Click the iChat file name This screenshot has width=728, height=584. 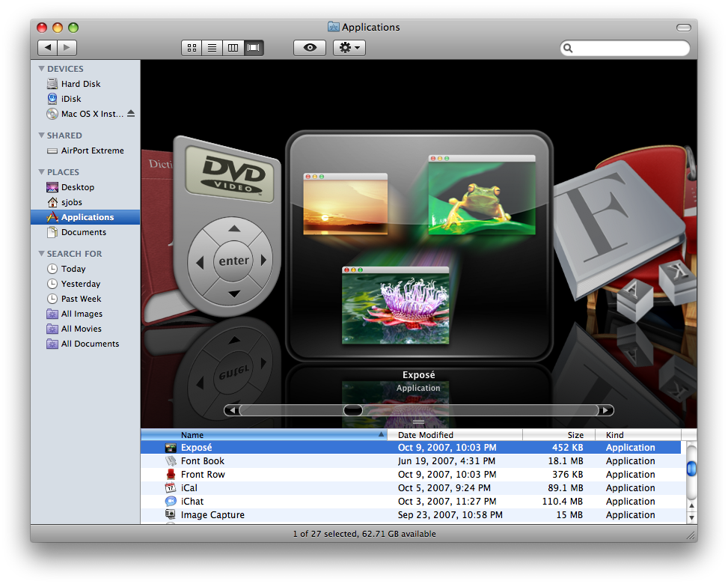(x=192, y=502)
